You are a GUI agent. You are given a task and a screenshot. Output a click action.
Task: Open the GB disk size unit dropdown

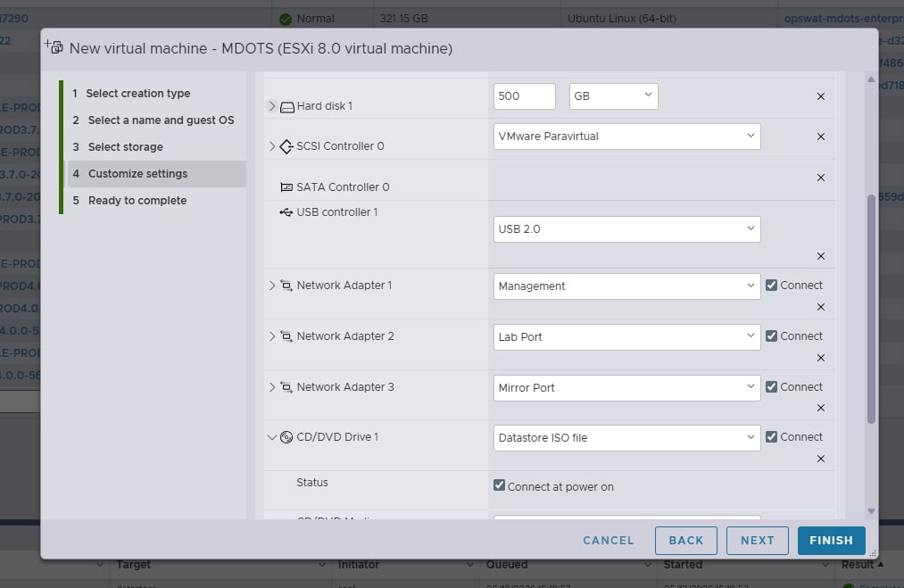[613, 96]
